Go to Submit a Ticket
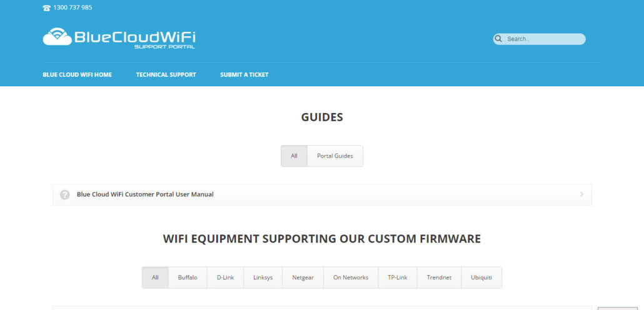This screenshot has width=644, height=310. 244,75
